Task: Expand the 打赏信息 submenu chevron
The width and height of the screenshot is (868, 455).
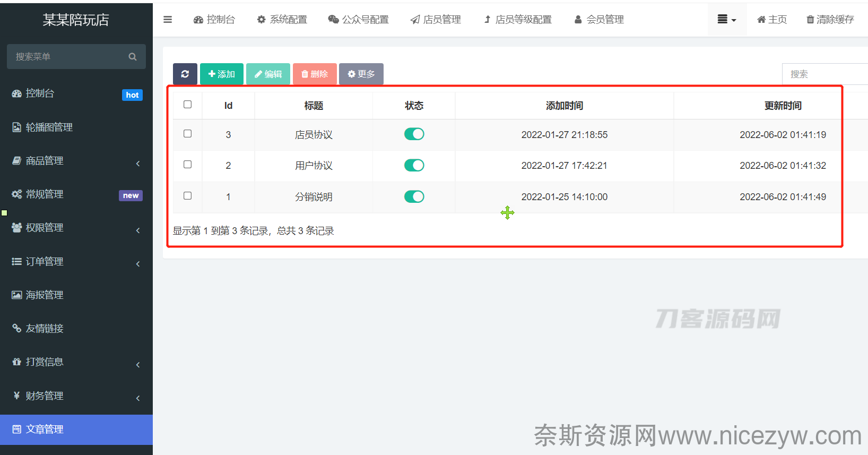Action: [138, 365]
